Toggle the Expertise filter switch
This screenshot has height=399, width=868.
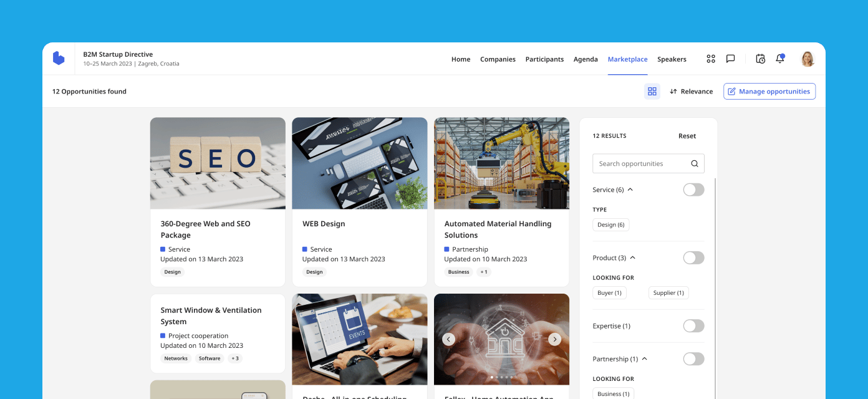click(693, 326)
